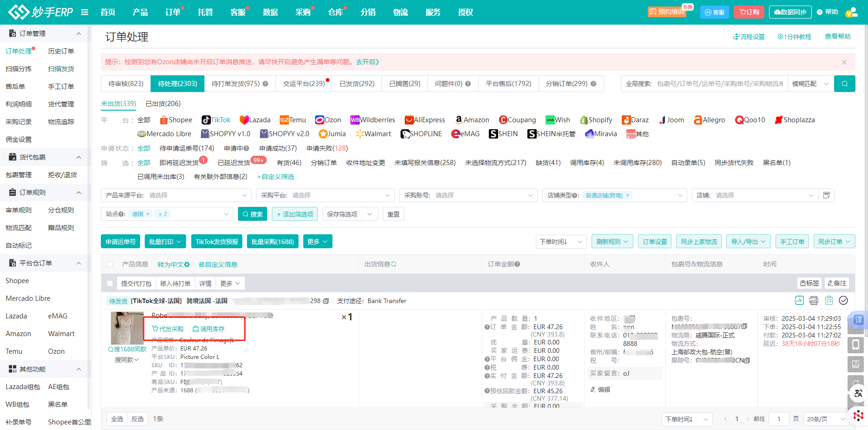Viewport: 868px width, 430px height.
Task: Click the global search magnifier button
Action: 845,84
